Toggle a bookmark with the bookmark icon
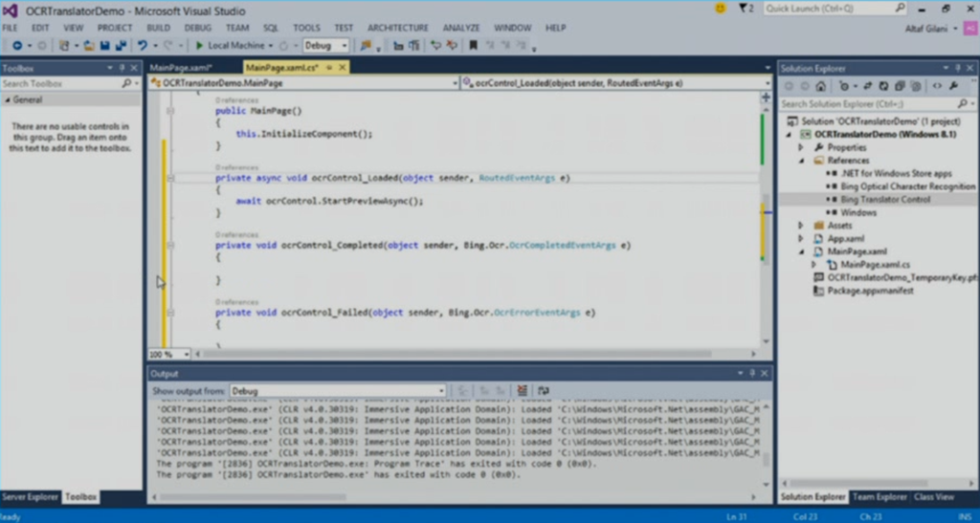The height and width of the screenshot is (523, 980). pos(473,46)
